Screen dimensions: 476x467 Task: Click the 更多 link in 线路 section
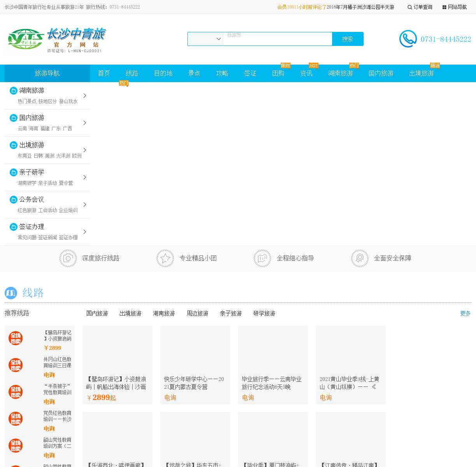465,314
